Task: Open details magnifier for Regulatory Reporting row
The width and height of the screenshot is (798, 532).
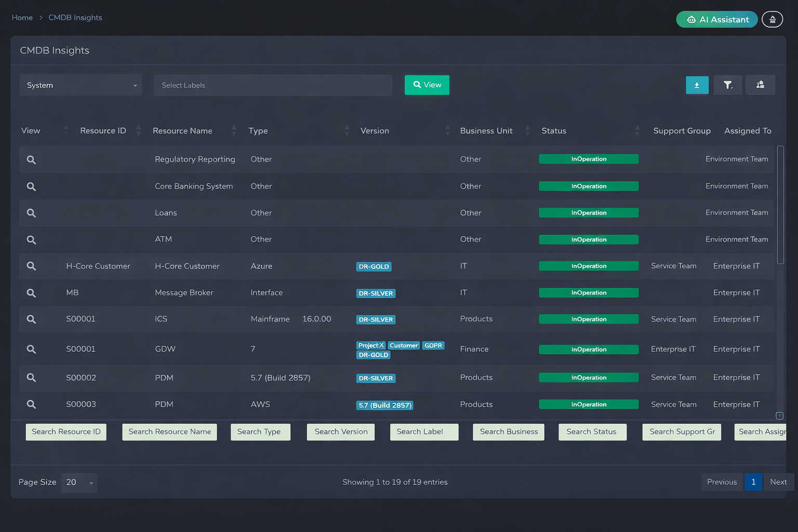Action: tap(31, 160)
